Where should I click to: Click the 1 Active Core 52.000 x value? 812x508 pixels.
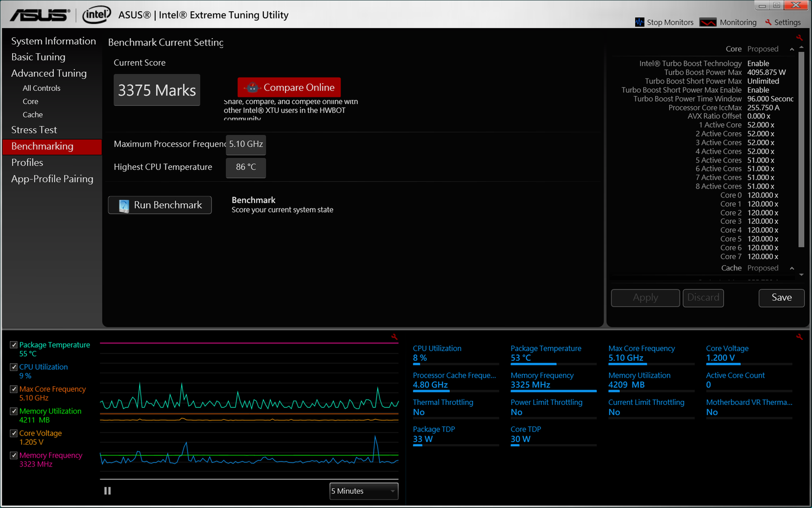pyautogui.click(x=761, y=125)
